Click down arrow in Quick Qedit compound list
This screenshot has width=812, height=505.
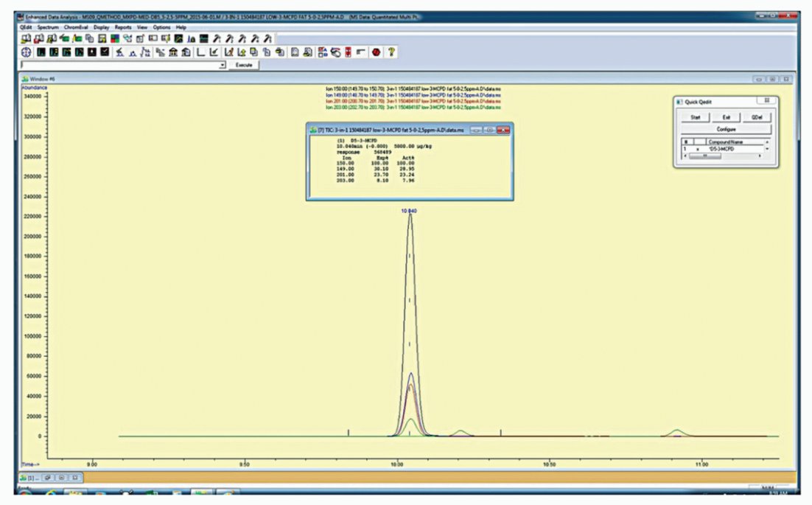tap(767, 149)
